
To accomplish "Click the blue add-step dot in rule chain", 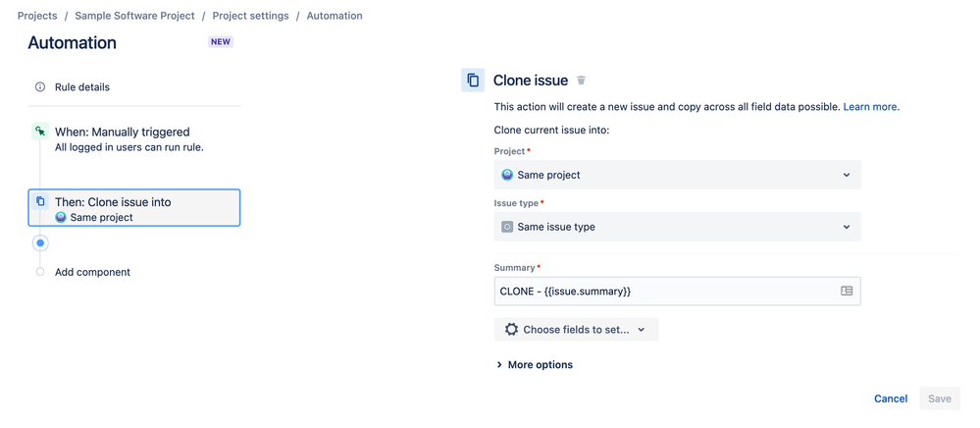I will [x=40, y=242].
